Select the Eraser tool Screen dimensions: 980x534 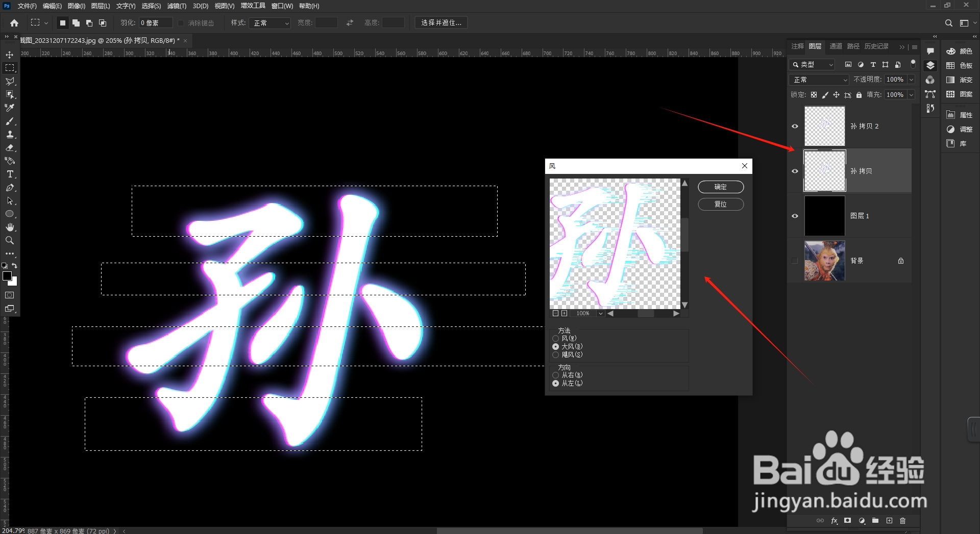[10, 148]
